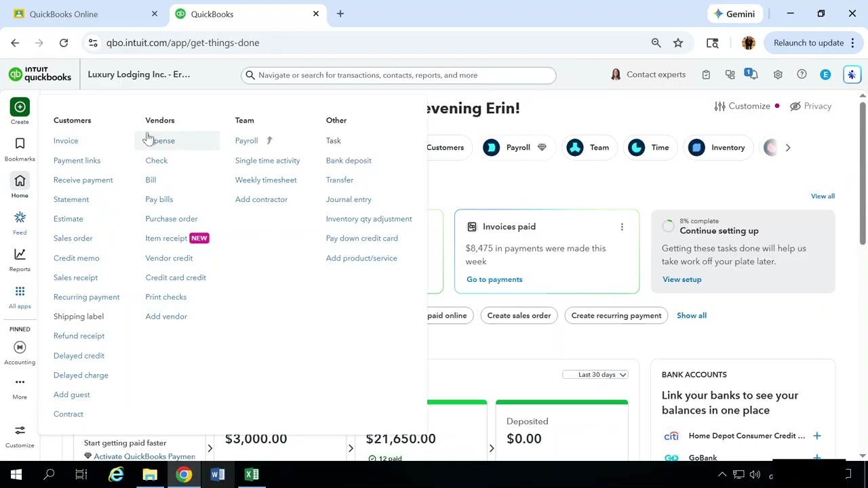Open File Explorer from the taskbar
This screenshot has height=488, width=868.
pos(150,474)
